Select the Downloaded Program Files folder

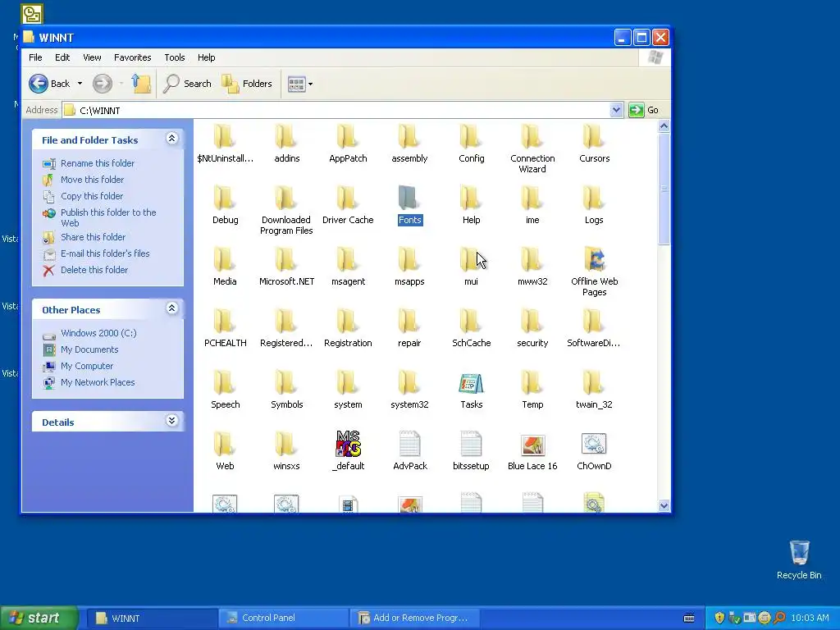point(286,198)
